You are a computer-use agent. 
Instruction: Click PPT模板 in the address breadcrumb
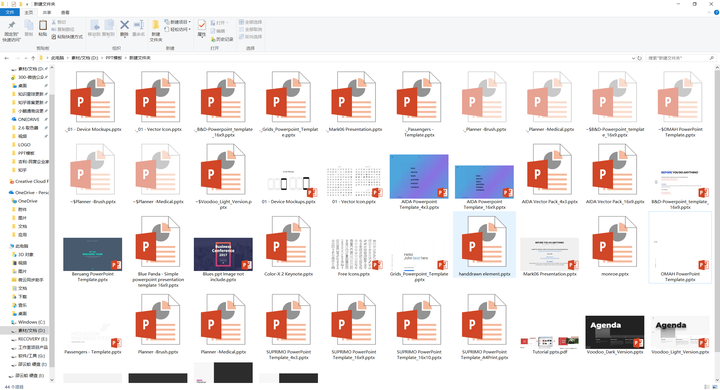114,58
